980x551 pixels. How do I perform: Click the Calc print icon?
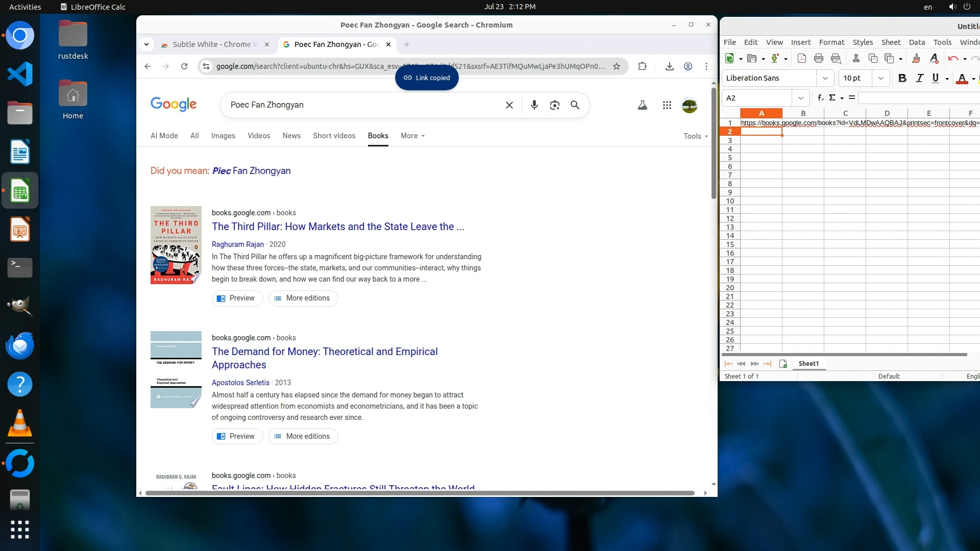819,59
